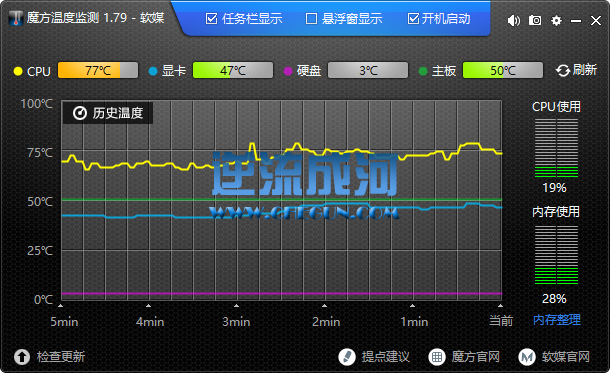Enable the 悬浮窗显示 checkbox
The height and width of the screenshot is (373, 610).
311,18
